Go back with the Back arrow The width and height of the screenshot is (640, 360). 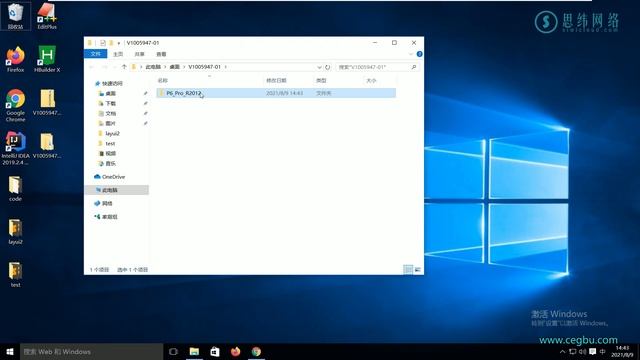click(x=92, y=67)
